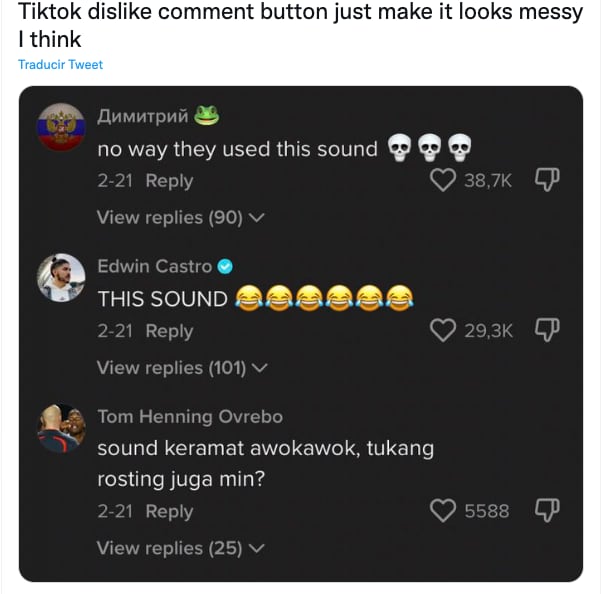This screenshot has width=611, height=594.
Task: Like Tom Henning Ovrebo's comment
Action: (442, 511)
